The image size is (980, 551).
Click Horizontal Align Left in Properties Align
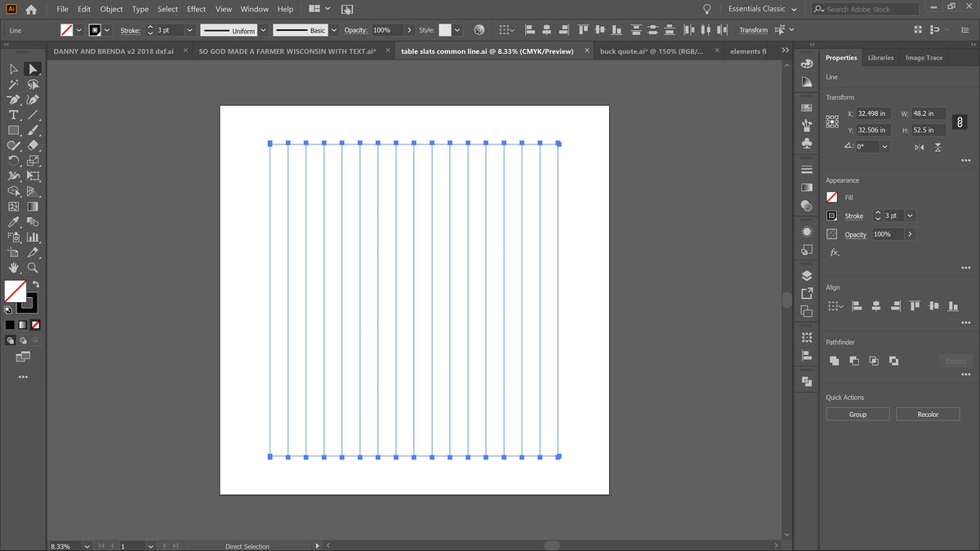857,306
